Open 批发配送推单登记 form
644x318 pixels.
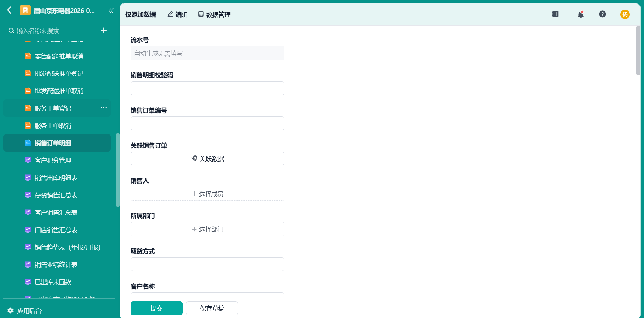click(57, 73)
